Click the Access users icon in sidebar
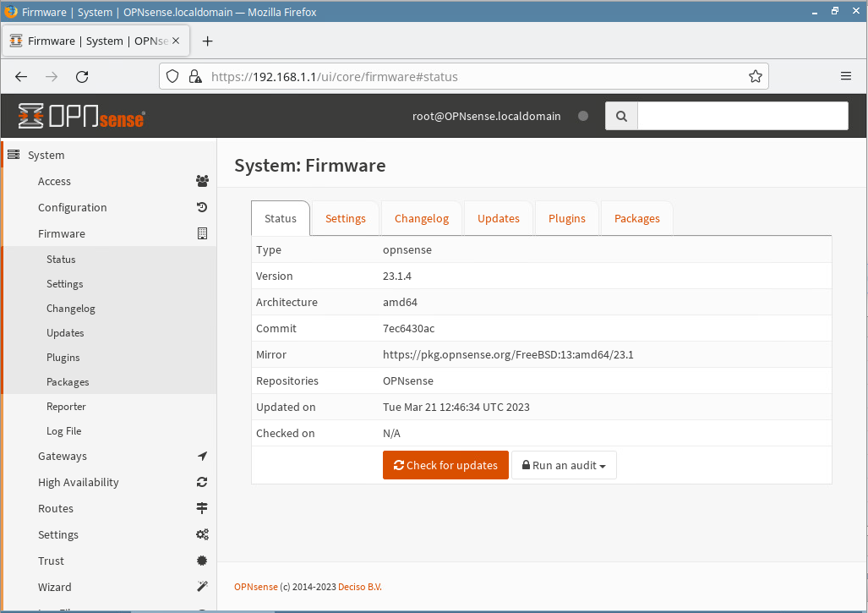 [202, 181]
